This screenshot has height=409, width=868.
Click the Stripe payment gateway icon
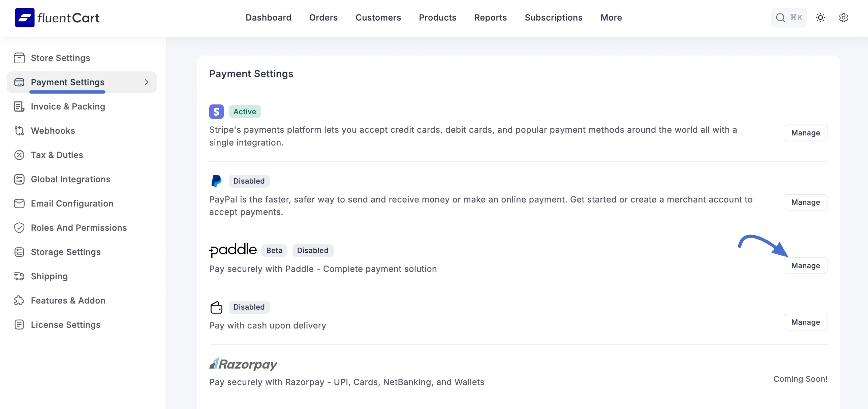[x=216, y=112]
